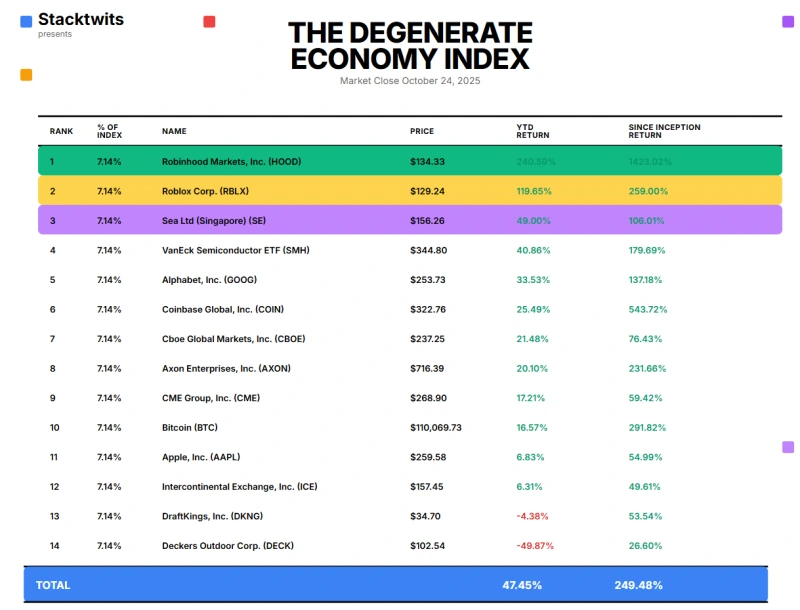Select 'Apple, Inc. (AAPL)' name
This screenshot has height=610, width=800.
coord(201,458)
